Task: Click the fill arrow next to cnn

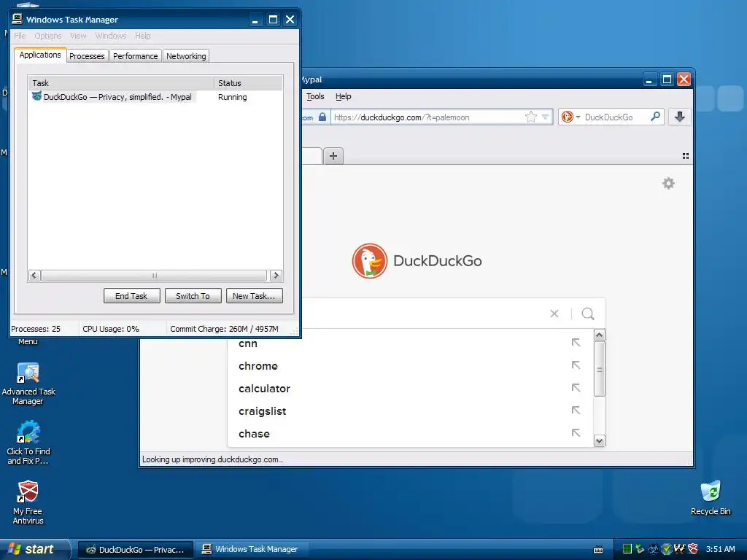Action: (576, 343)
